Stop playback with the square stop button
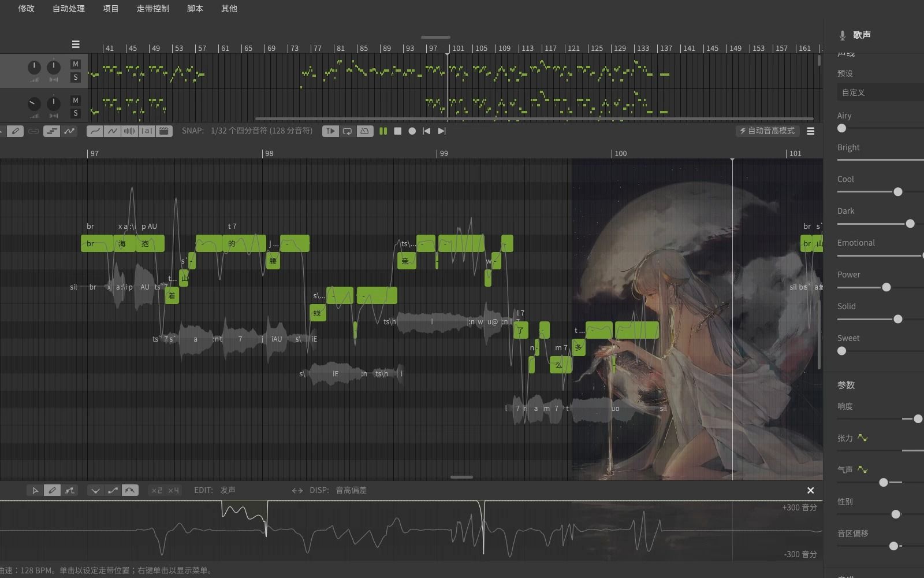Viewport: 924px width, 578px height. (397, 131)
